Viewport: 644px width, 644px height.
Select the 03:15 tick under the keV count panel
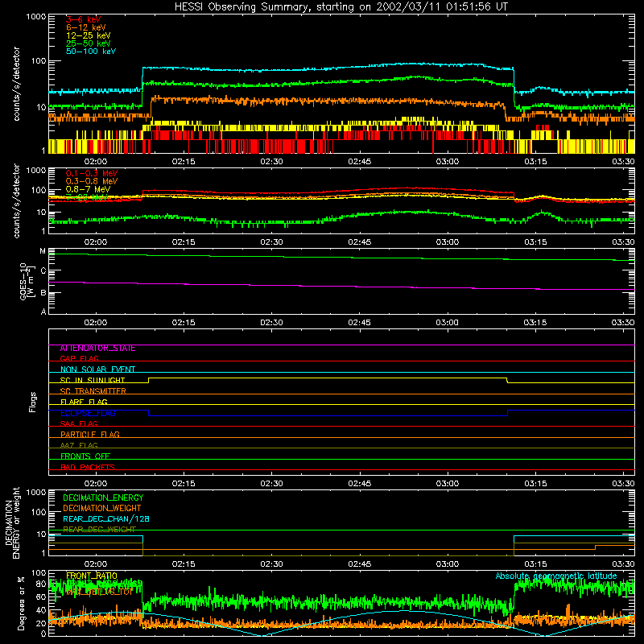pos(535,162)
